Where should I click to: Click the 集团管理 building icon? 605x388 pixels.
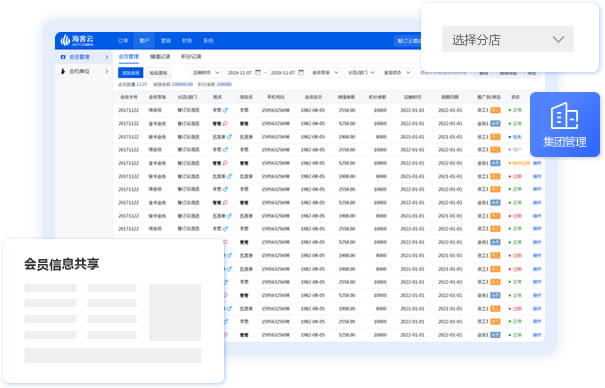pyautogui.click(x=564, y=116)
